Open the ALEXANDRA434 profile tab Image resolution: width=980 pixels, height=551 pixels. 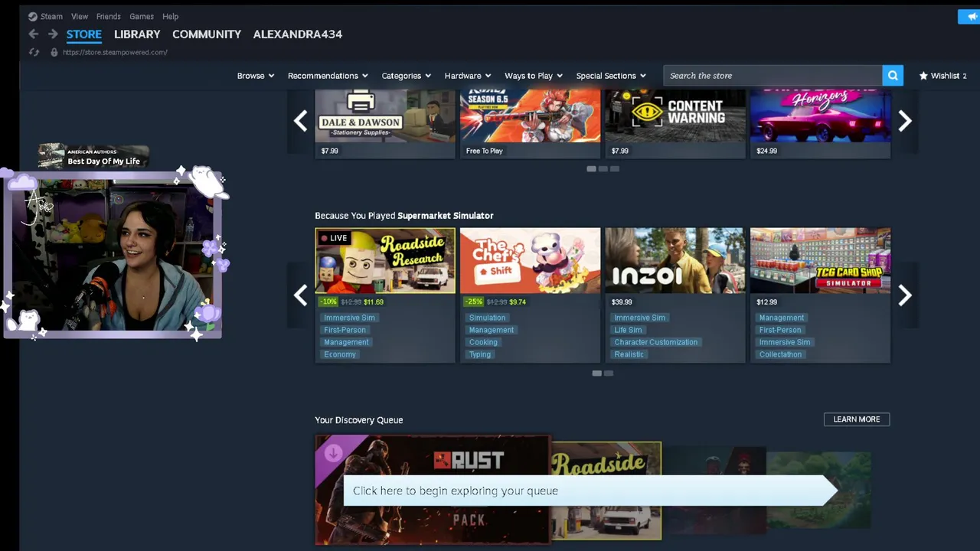point(298,34)
